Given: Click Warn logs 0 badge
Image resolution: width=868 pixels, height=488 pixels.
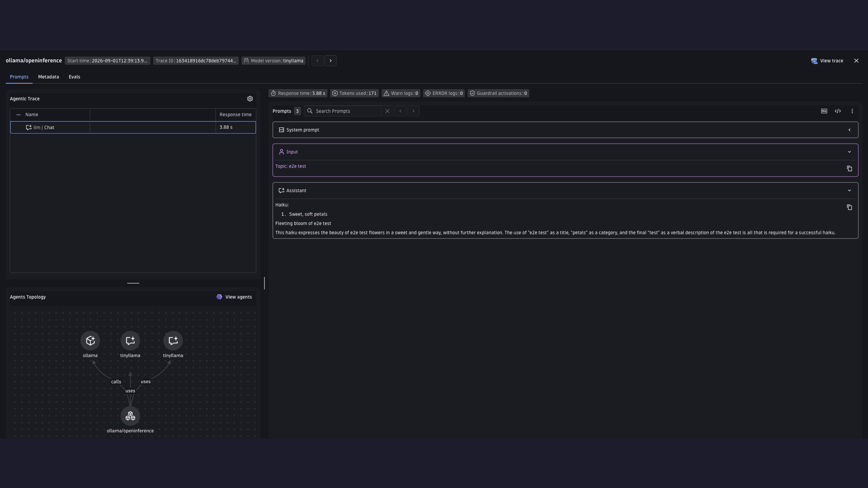Looking at the screenshot, I should [401, 93].
